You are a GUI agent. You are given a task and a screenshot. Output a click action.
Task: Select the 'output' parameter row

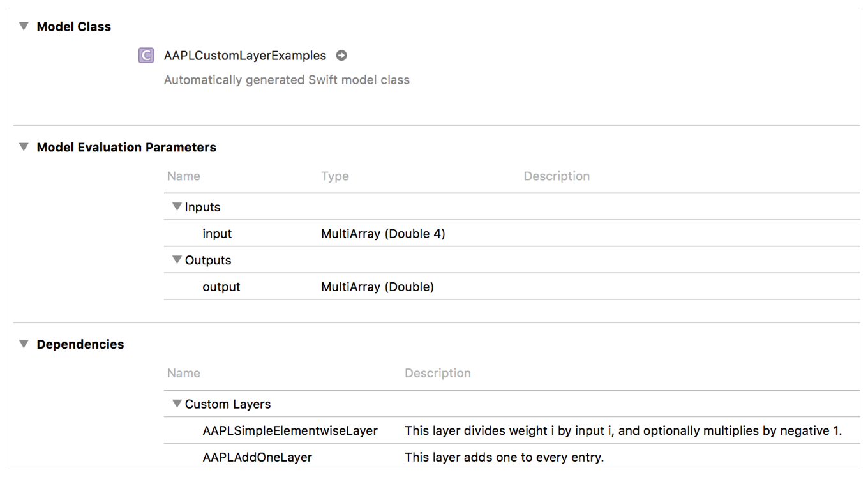click(221, 287)
